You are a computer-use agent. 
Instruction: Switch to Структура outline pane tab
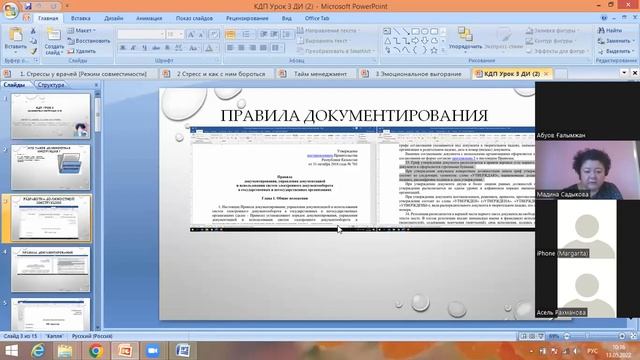point(51,85)
